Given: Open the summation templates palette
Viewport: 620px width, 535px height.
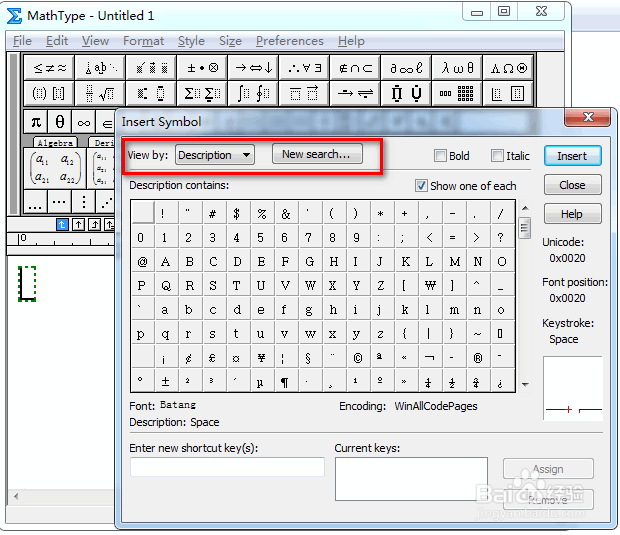Looking at the screenshot, I should point(202,93).
